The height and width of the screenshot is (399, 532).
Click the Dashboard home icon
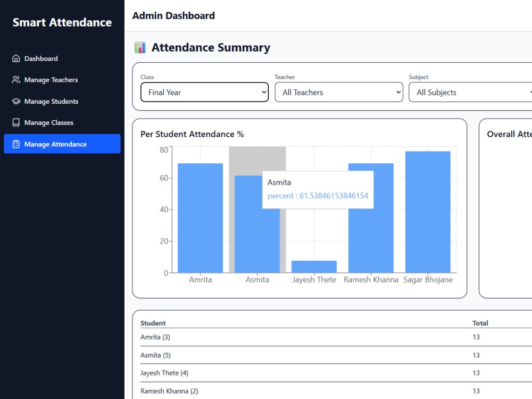coord(16,59)
